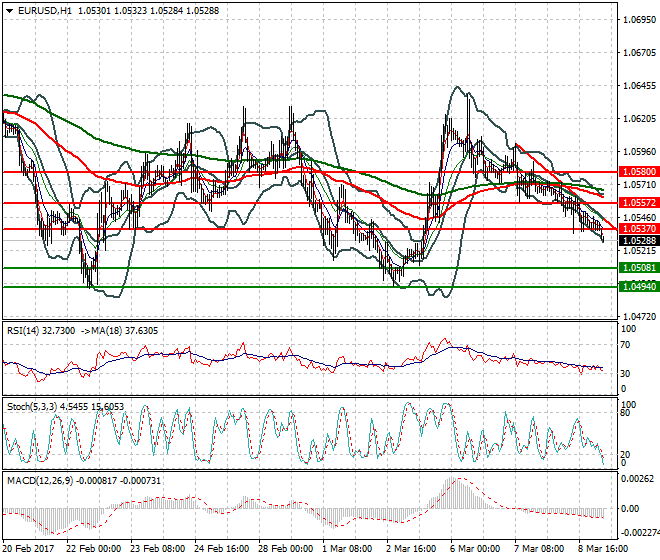The height and width of the screenshot is (560, 660).
Task: Click the 1.04720 price axis value
Action: 639,317
